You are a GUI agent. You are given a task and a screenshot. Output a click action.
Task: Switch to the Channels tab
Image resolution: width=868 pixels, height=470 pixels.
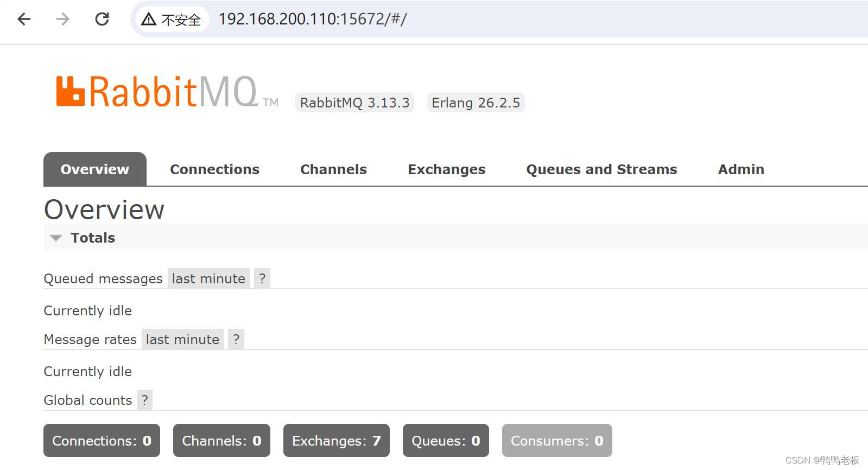point(333,169)
